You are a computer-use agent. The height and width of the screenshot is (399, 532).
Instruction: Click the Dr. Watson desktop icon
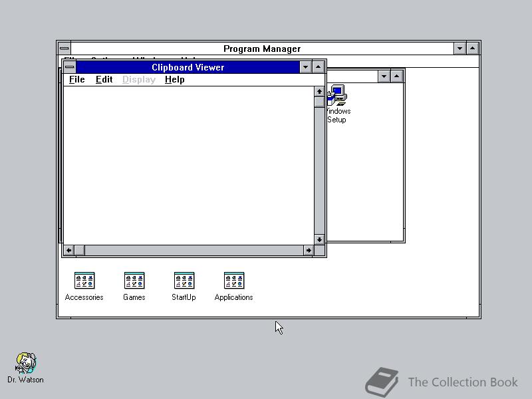[26, 362]
